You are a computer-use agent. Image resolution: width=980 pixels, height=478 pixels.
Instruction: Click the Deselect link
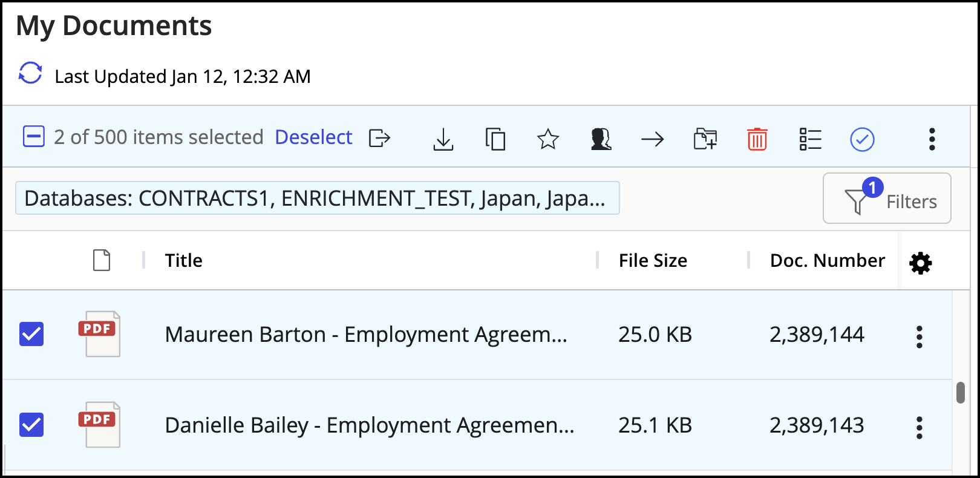click(313, 137)
